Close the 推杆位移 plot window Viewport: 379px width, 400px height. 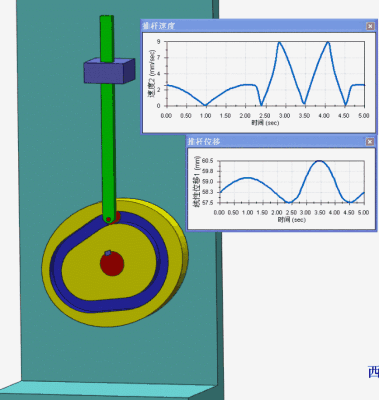[x=370, y=142]
